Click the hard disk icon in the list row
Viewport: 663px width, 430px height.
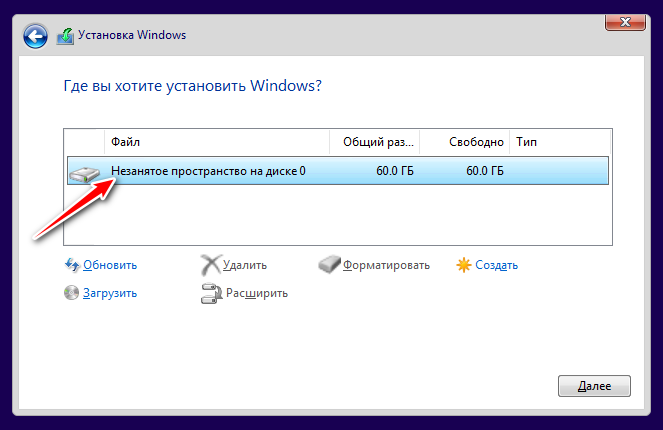[x=84, y=172]
